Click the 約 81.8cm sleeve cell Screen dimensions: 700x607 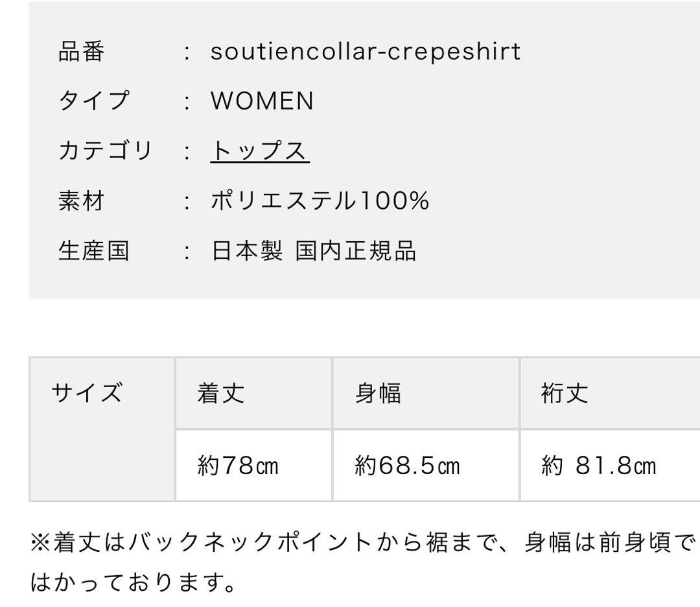[x=598, y=465]
